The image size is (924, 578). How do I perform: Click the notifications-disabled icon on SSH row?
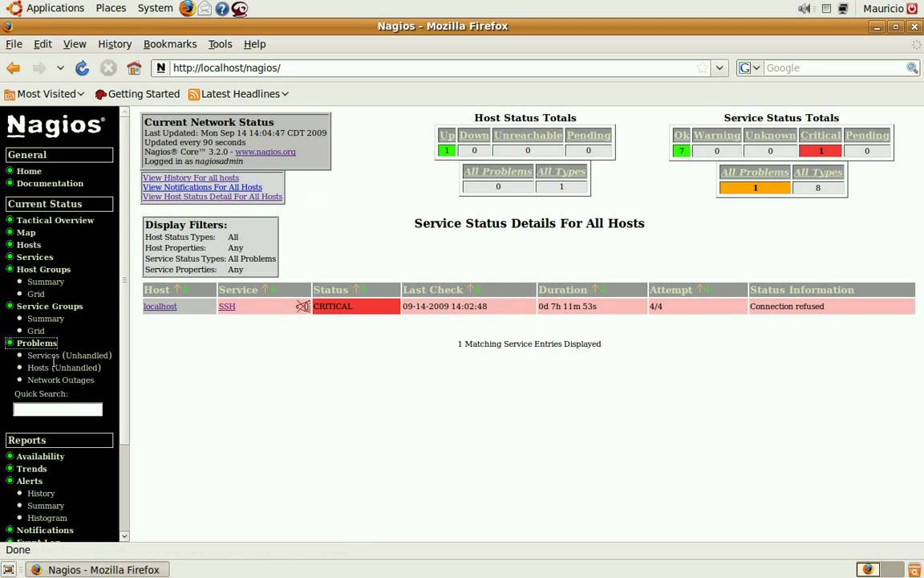[x=303, y=306]
